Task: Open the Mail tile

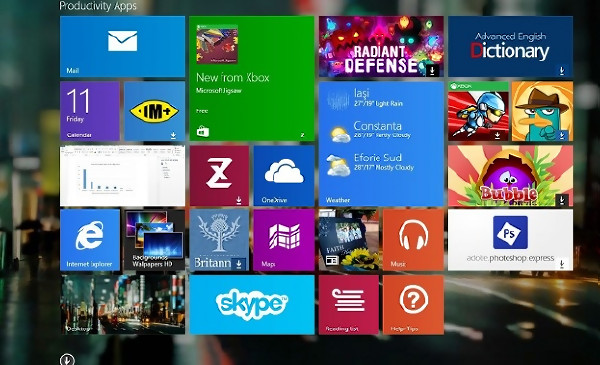Action: point(122,47)
